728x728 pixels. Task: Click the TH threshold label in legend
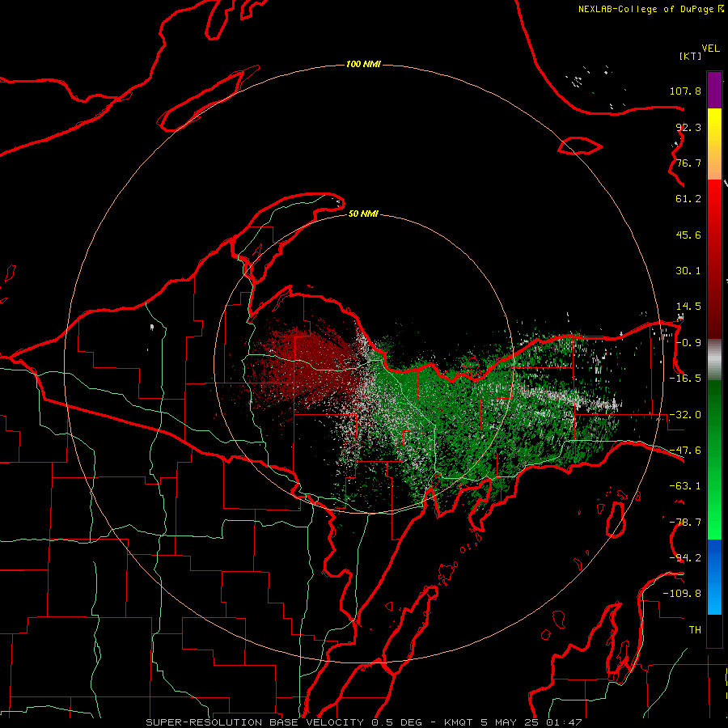pyautogui.click(x=695, y=629)
